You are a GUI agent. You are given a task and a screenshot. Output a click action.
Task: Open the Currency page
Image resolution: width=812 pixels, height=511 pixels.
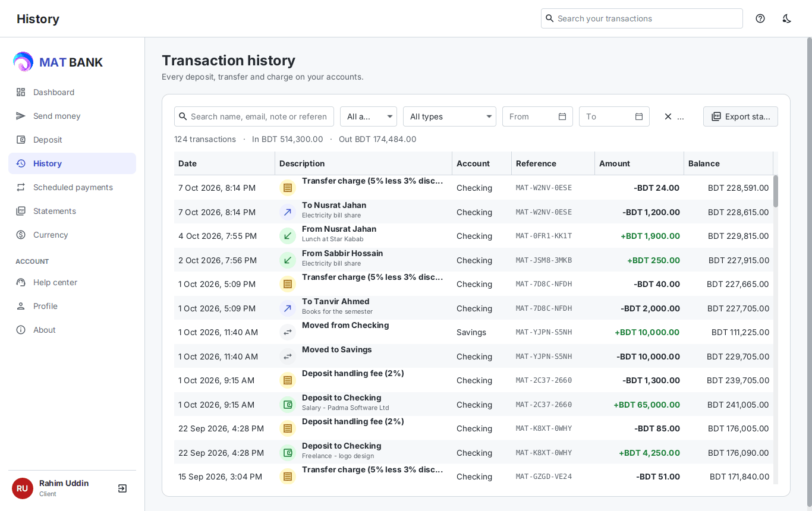[x=72, y=235]
